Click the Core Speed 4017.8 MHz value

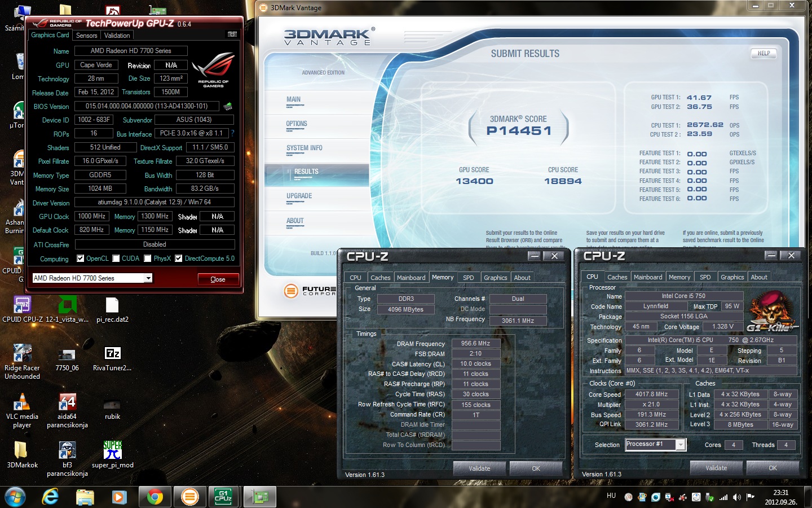(x=651, y=394)
